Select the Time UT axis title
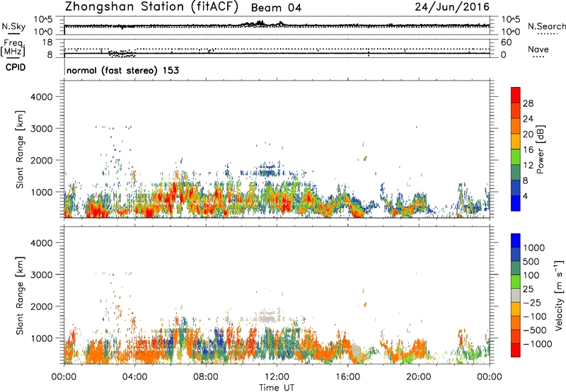Viewport: 566px width, 392px height. click(x=277, y=388)
